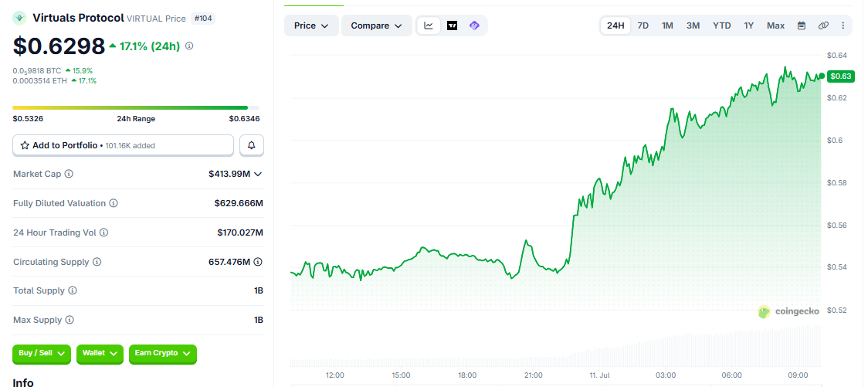The width and height of the screenshot is (868, 387).
Task: Click the $0.63 current price marker
Action: tap(841, 76)
